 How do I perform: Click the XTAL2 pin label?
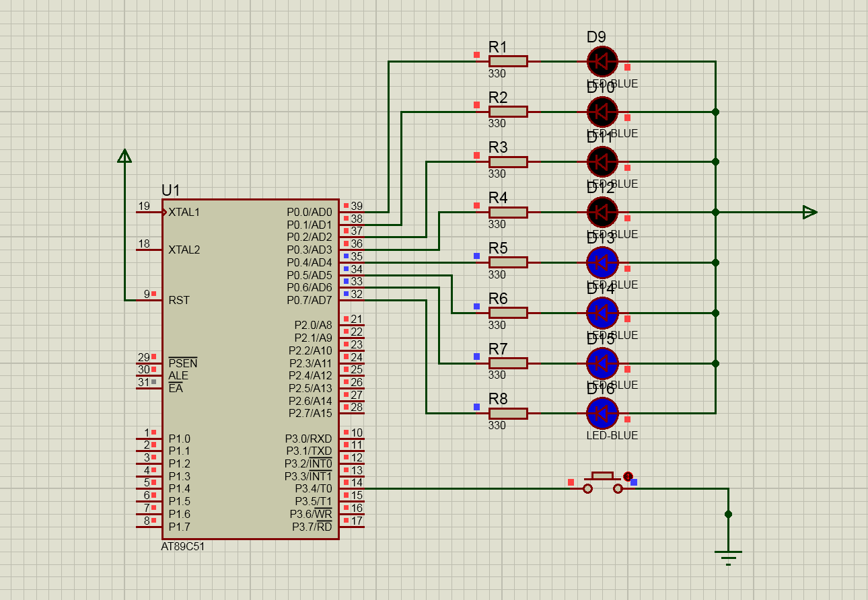[184, 250]
